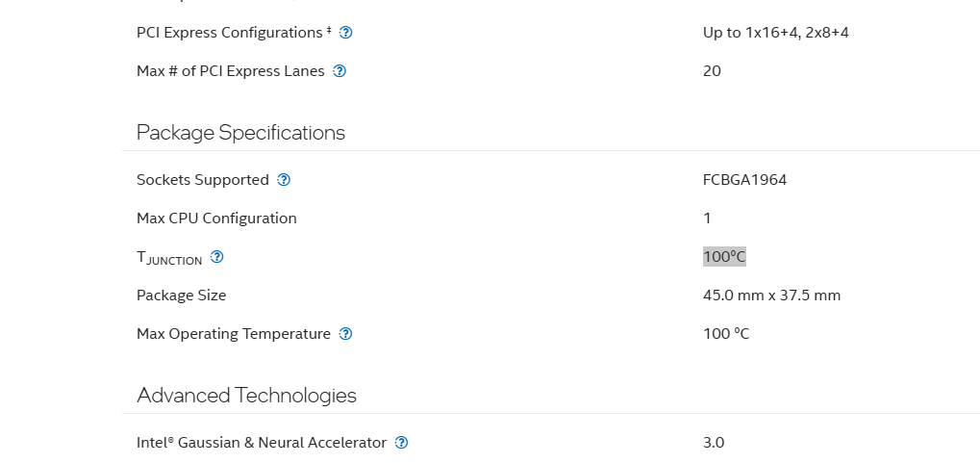Open help for Intel Gaussian & Neural Accelerator
Viewport: 980px width, 463px height.
tap(402, 443)
